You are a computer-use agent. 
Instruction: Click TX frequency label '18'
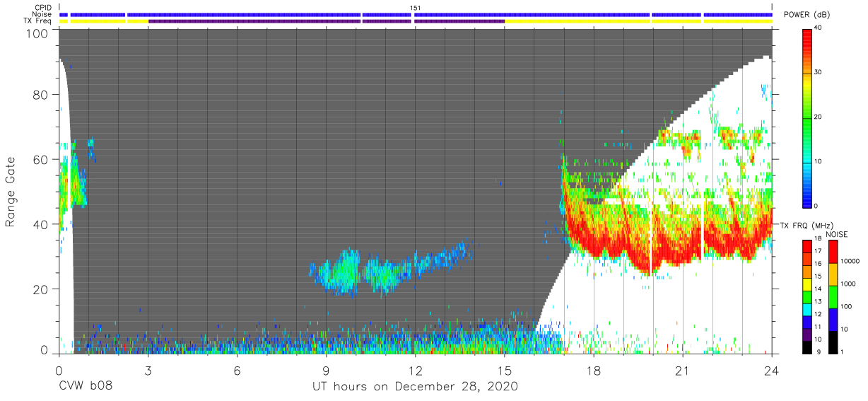[x=819, y=239]
